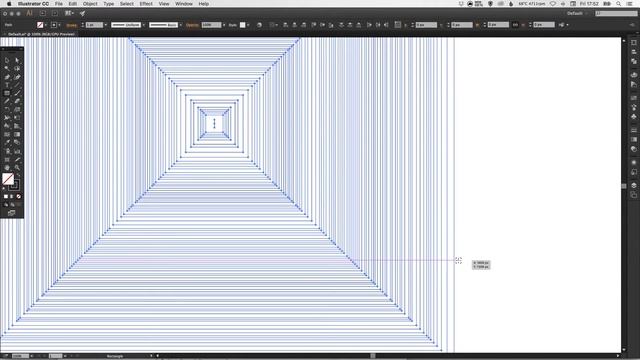Change the screen mode at toolbar bottom
Image resolution: width=640 pixels, height=360 pixels.
point(11,213)
